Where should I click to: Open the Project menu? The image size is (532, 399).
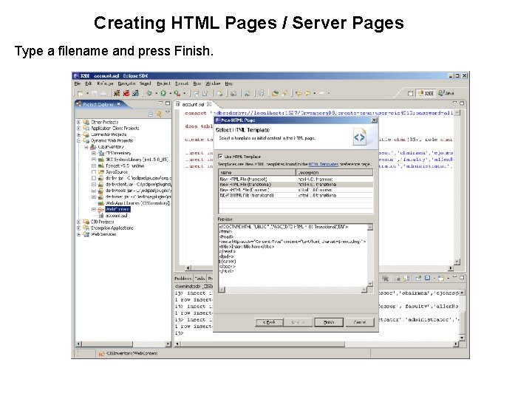(x=163, y=83)
